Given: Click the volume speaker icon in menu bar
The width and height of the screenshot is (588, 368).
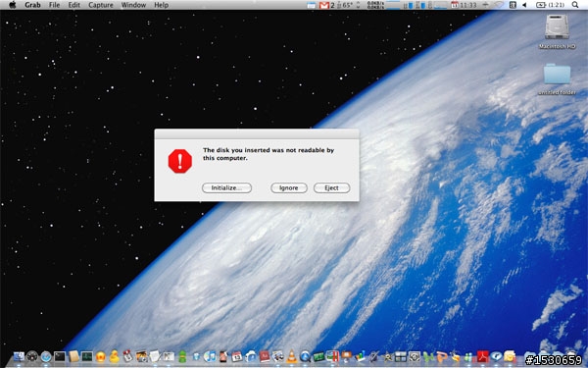Looking at the screenshot, I should coord(524,5).
